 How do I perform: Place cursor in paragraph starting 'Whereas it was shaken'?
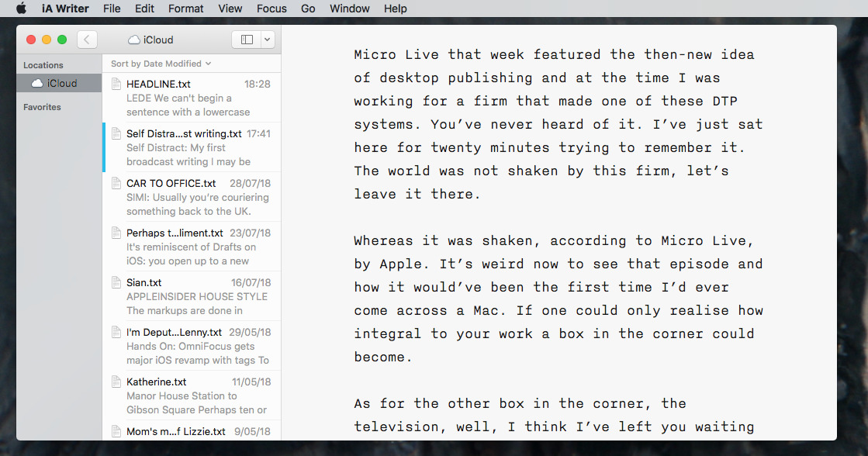(x=558, y=299)
